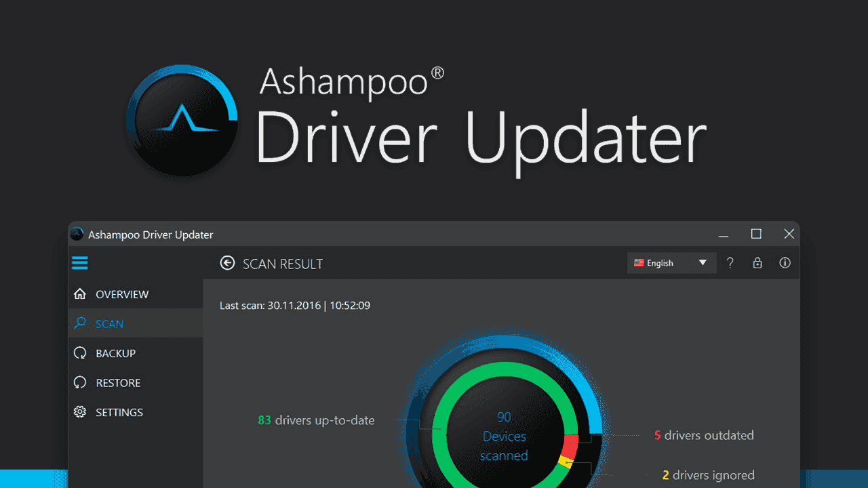868x488 pixels.
Task: Click the gear icon beside SETTINGS
Action: pos(80,412)
